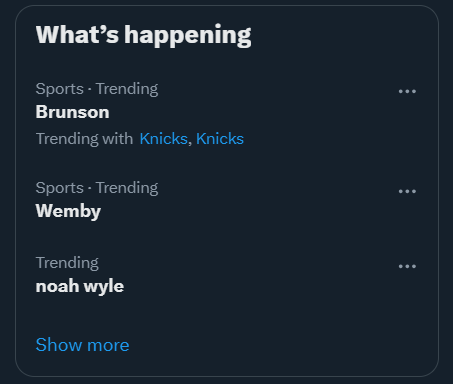Click Show more to expand trends
The height and width of the screenshot is (384, 453).
pyautogui.click(x=82, y=345)
